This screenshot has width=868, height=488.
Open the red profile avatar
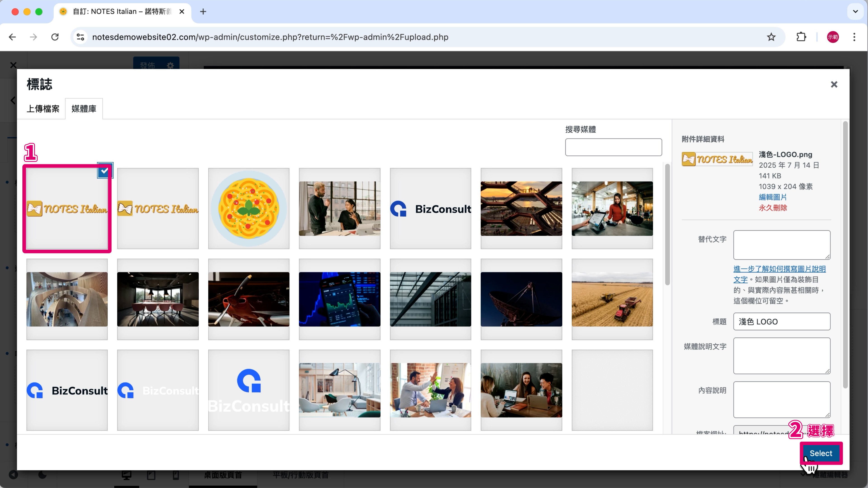click(x=833, y=37)
